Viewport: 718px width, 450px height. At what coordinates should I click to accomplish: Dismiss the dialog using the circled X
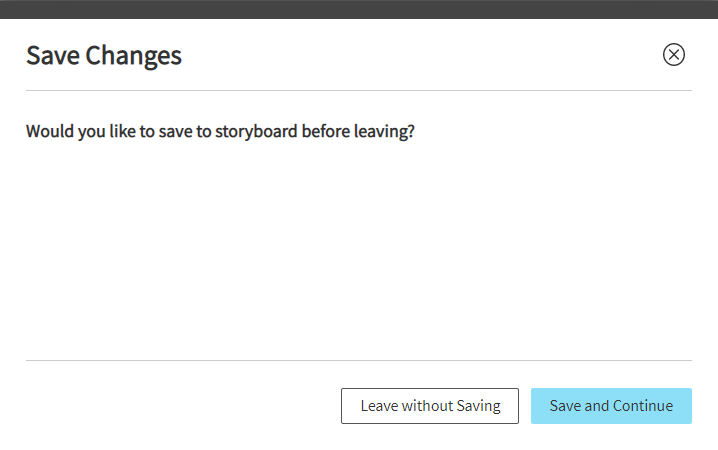pyautogui.click(x=674, y=55)
